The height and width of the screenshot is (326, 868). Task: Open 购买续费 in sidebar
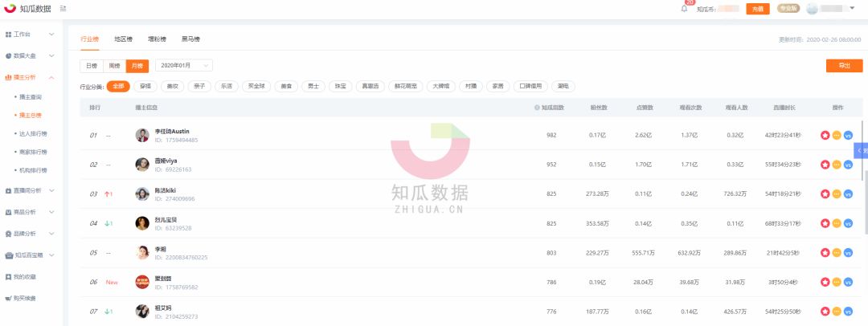pyautogui.click(x=25, y=299)
